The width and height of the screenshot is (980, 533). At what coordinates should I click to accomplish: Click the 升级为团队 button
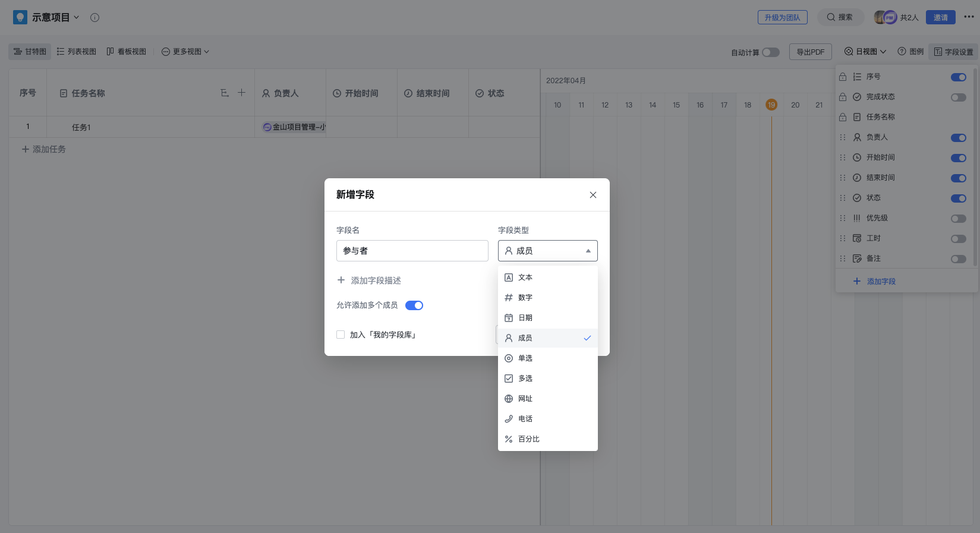pyautogui.click(x=782, y=17)
